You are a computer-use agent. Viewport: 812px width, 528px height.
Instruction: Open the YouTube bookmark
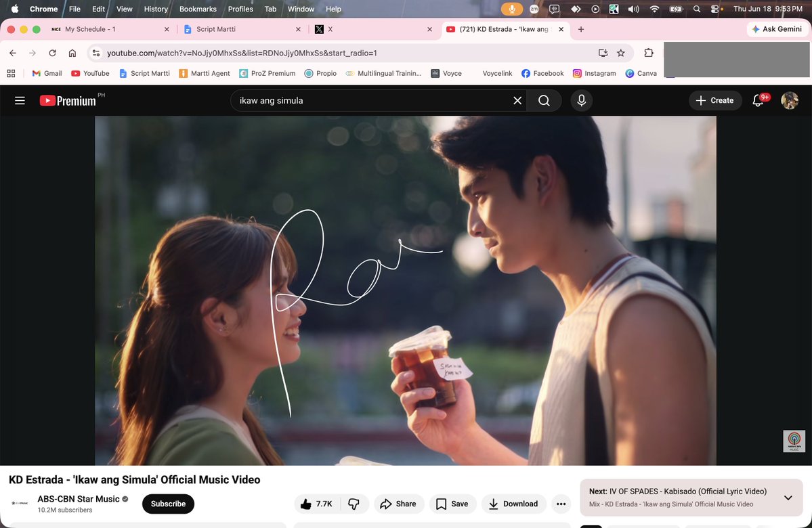90,74
